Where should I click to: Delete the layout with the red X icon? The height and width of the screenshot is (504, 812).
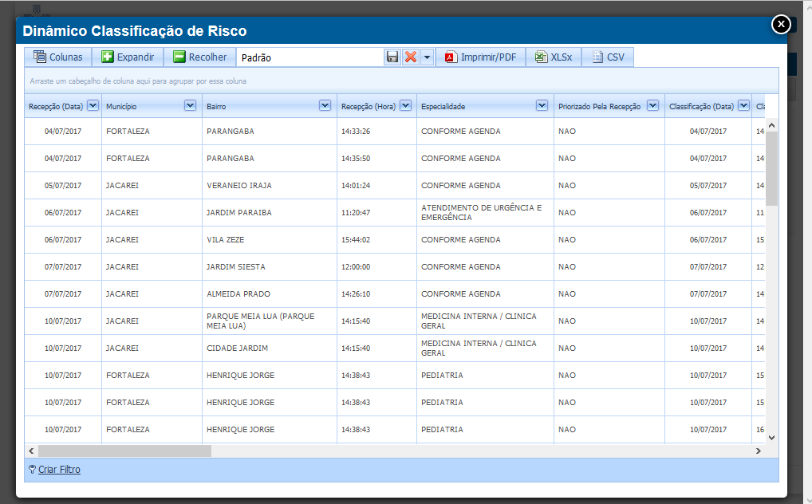[411, 57]
